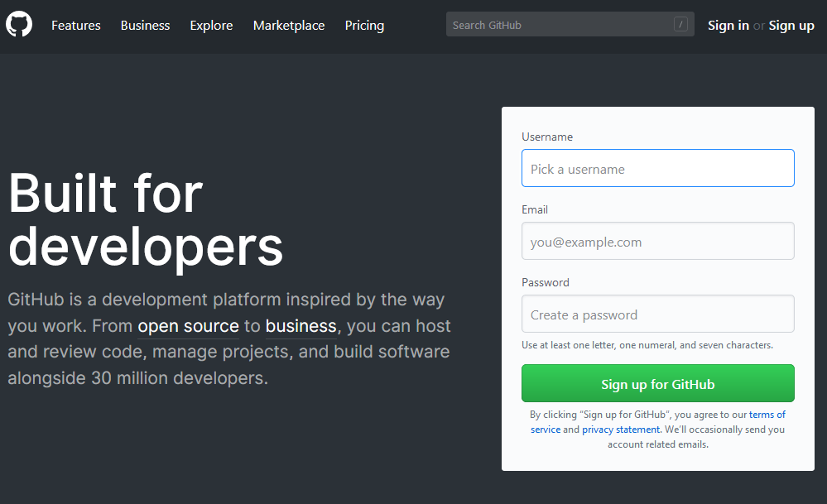Viewport: 827px width, 504px height.
Task: Open the terms of service link
Action: pos(767,415)
